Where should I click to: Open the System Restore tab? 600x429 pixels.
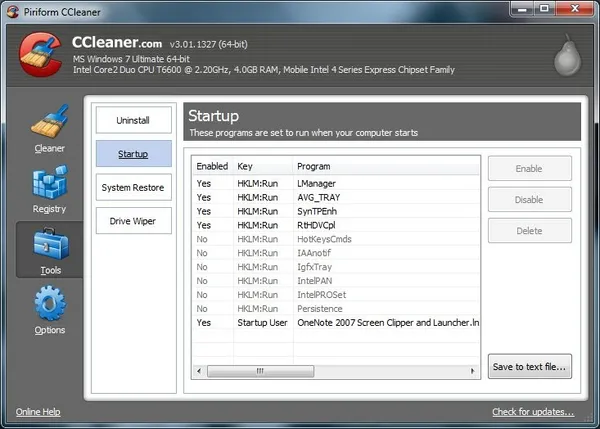point(134,188)
